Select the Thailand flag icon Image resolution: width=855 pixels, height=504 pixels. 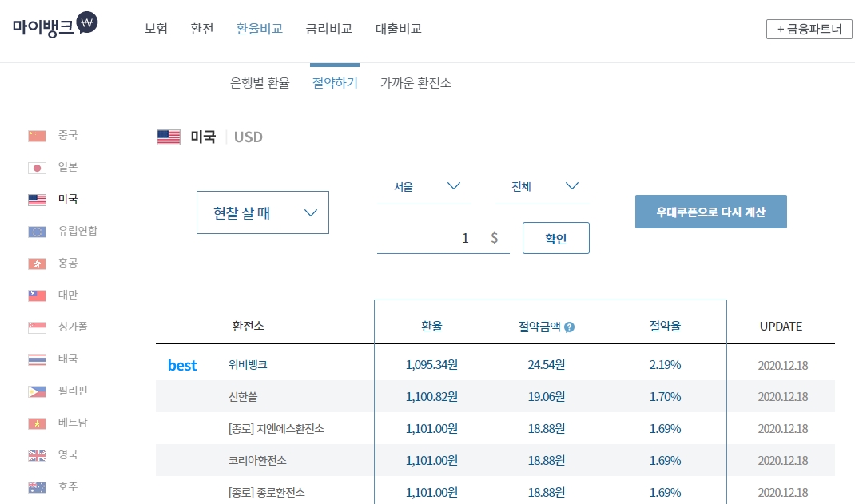click(x=37, y=359)
